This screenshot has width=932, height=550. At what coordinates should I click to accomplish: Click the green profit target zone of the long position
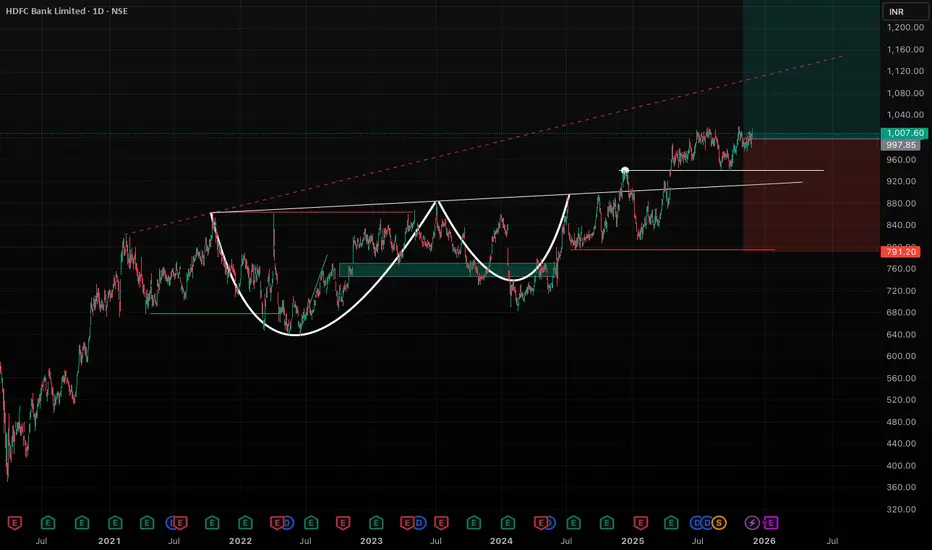click(811, 68)
